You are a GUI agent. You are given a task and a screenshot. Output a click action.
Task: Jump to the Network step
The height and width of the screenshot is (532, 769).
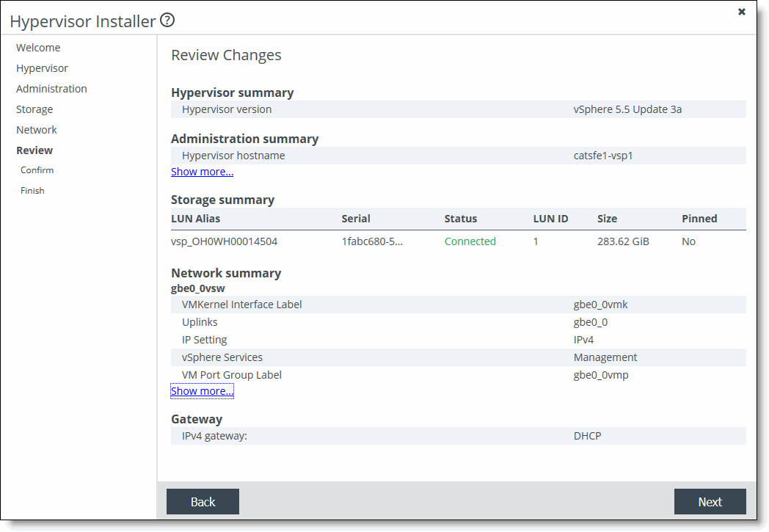pyautogui.click(x=37, y=130)
